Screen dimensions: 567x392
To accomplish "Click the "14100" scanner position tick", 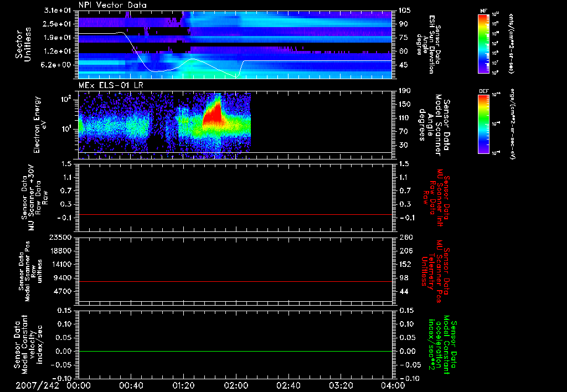I will (62, 264).
